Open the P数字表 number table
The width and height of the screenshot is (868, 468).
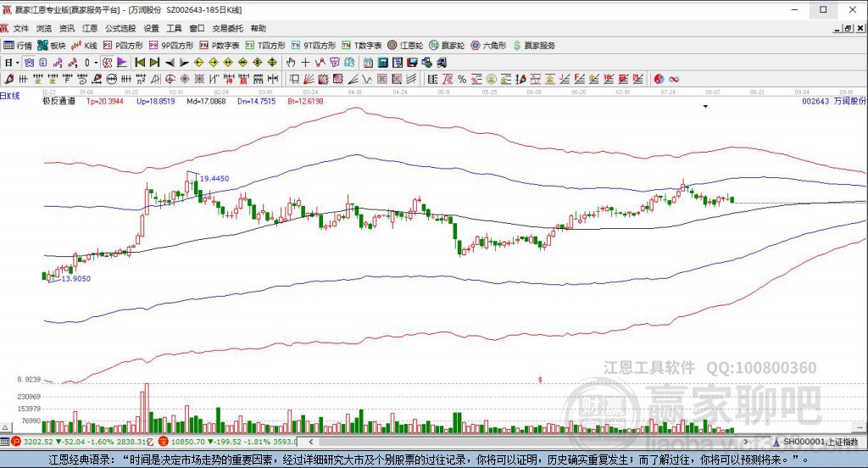[220, 46]
